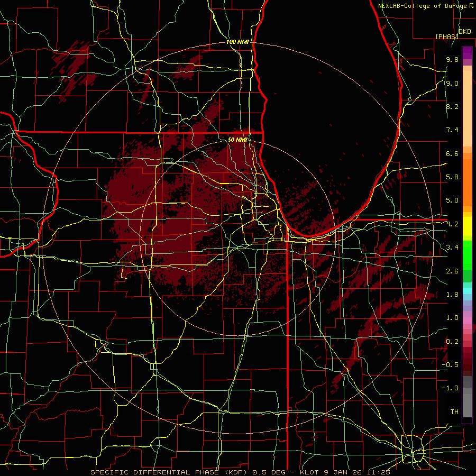Pick the yellow color bar segment
476x476 pixels.
(x=467, y=226)
